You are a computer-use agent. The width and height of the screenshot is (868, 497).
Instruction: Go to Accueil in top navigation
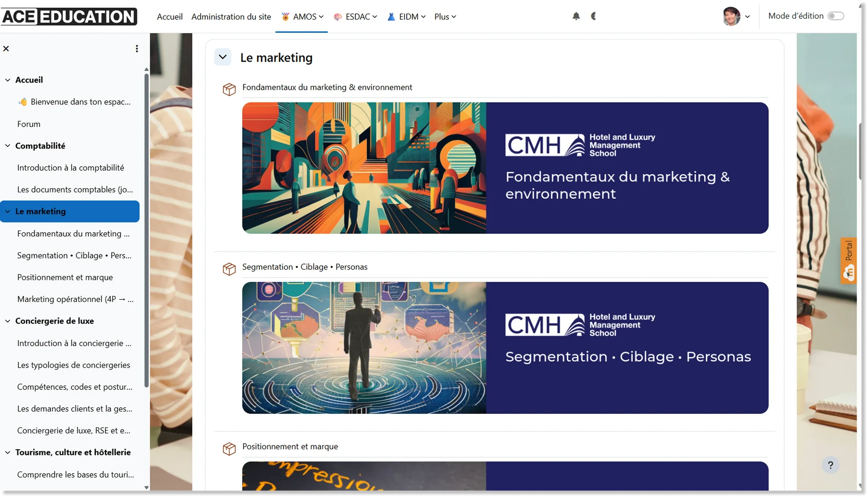[x=170, y=17]
